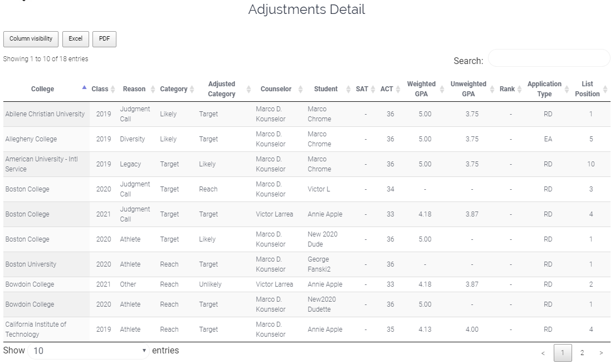Select page 1 in pagination

pos(563,353)
